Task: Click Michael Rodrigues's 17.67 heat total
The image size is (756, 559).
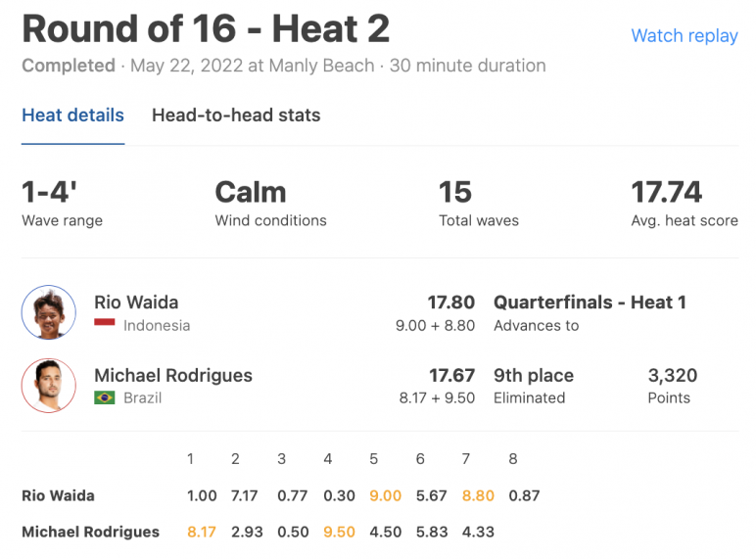Action: click(x=451, y=375)
